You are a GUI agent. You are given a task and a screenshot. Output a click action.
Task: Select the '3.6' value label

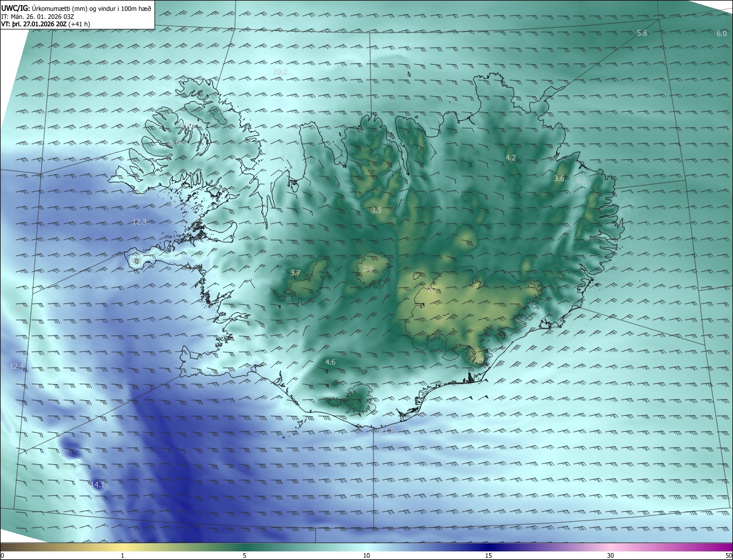tap(559, 179)
